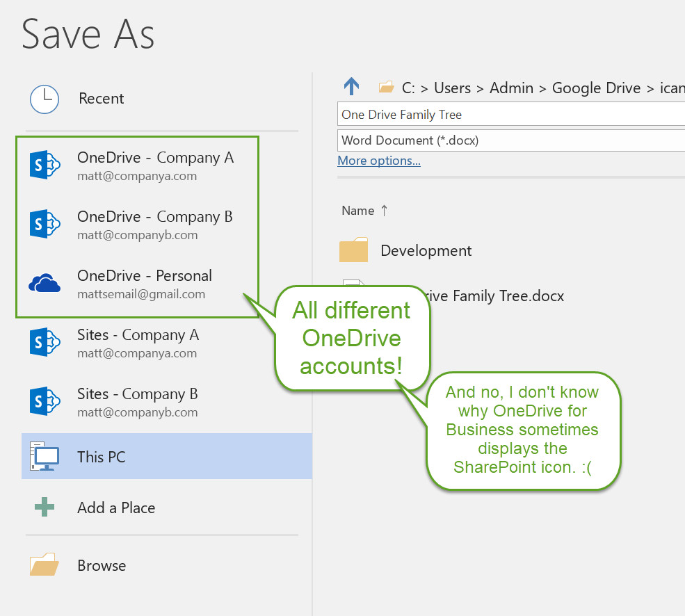Click the up arrow to navigate to parent folder
685x616 pixels.
(352, 86)
